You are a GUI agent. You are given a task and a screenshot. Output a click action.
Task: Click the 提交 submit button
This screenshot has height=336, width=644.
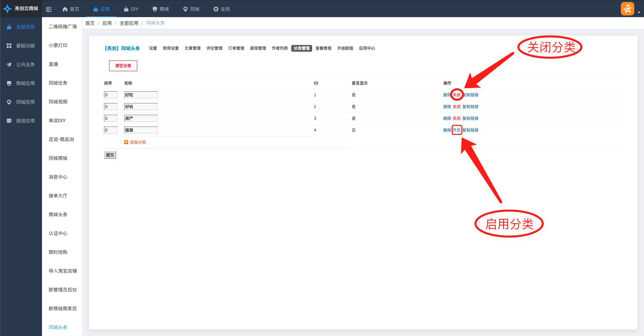pos(110,155)
